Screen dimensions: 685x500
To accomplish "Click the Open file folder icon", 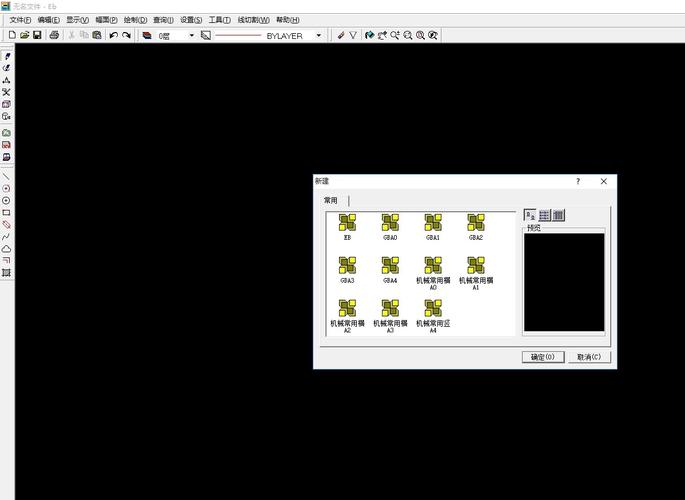I will pos(24,35).
